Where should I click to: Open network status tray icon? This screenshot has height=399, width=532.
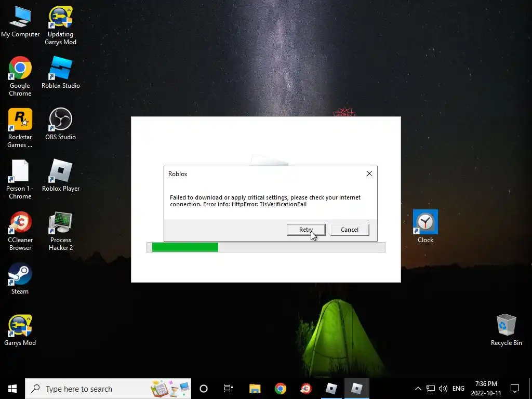tap(431, 389)
